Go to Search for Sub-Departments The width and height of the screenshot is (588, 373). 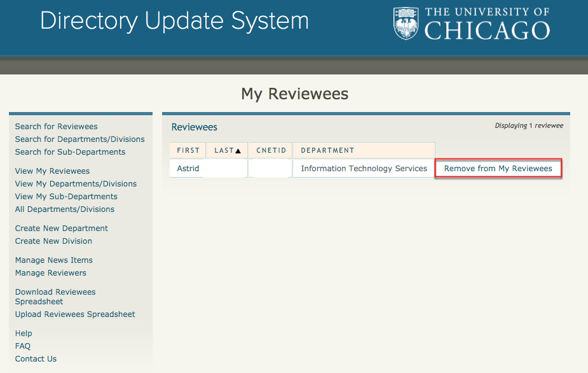[70, 152]
